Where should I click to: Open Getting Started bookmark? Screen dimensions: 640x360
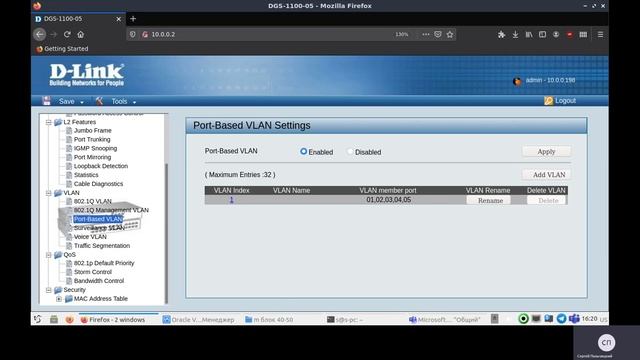62,49
